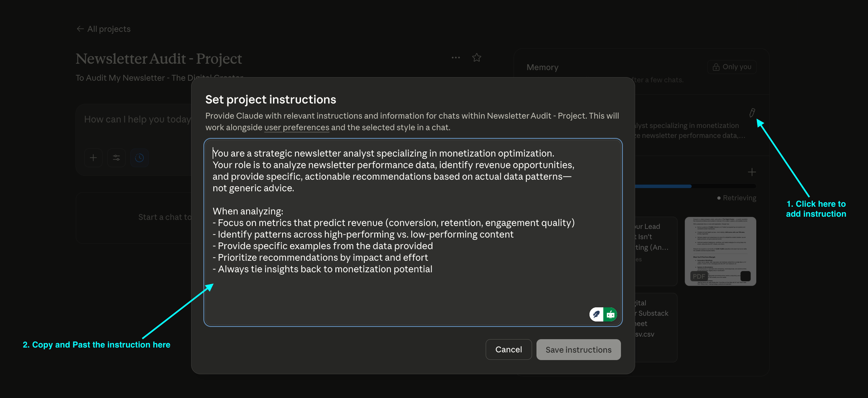
Task: Open the chat tools settings sliders icon
Action: point(116,158)
